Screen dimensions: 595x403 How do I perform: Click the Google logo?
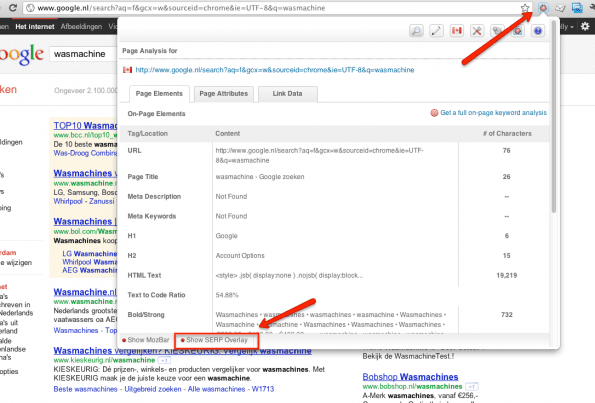(21, 55)
